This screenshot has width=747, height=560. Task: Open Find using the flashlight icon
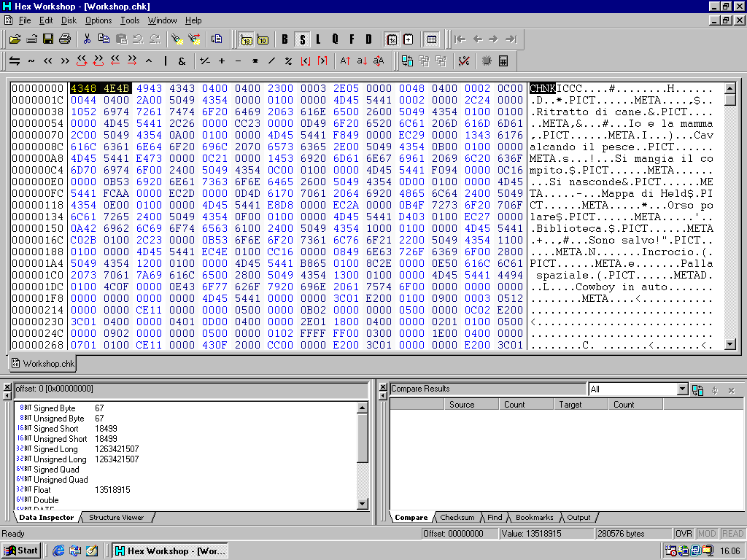tap(177, 39)
